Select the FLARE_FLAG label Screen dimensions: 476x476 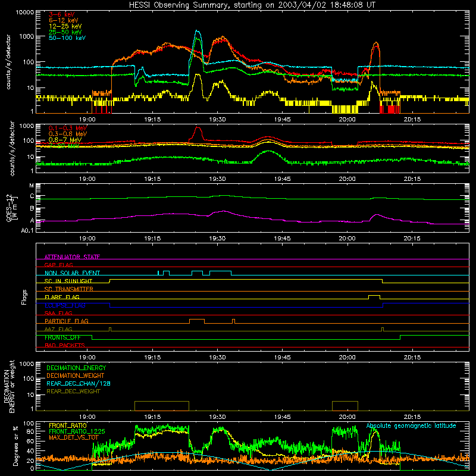coord(62,297)
